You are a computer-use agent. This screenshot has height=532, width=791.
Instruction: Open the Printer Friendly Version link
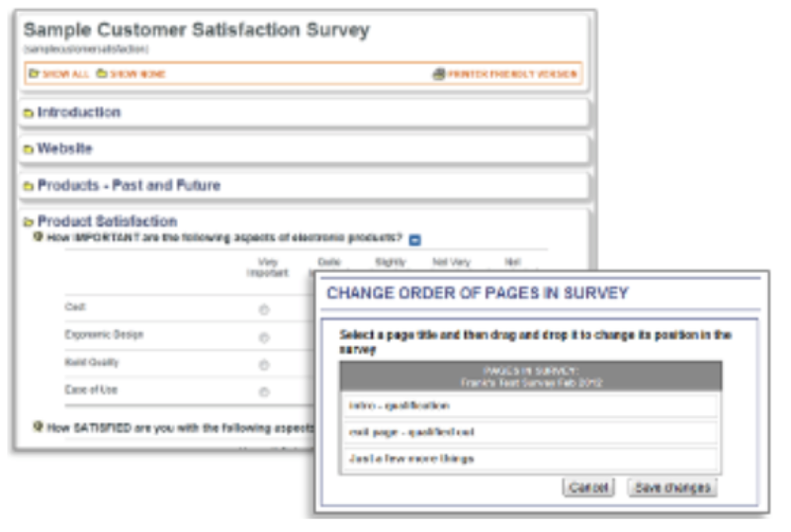(x=511, y=74)
